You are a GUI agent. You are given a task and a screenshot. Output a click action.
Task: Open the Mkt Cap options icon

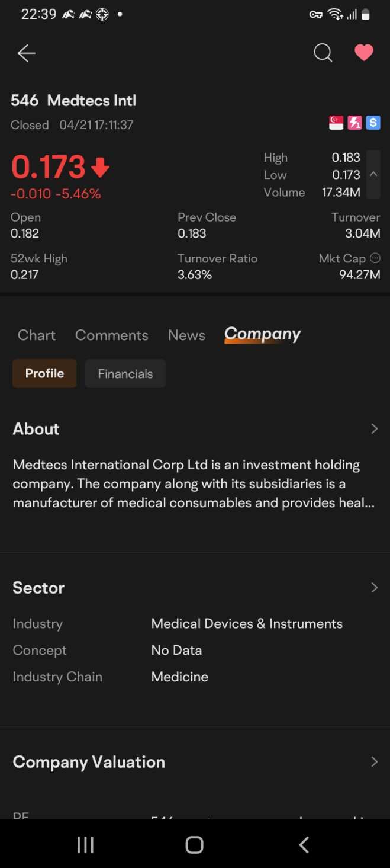coord(375,258)
